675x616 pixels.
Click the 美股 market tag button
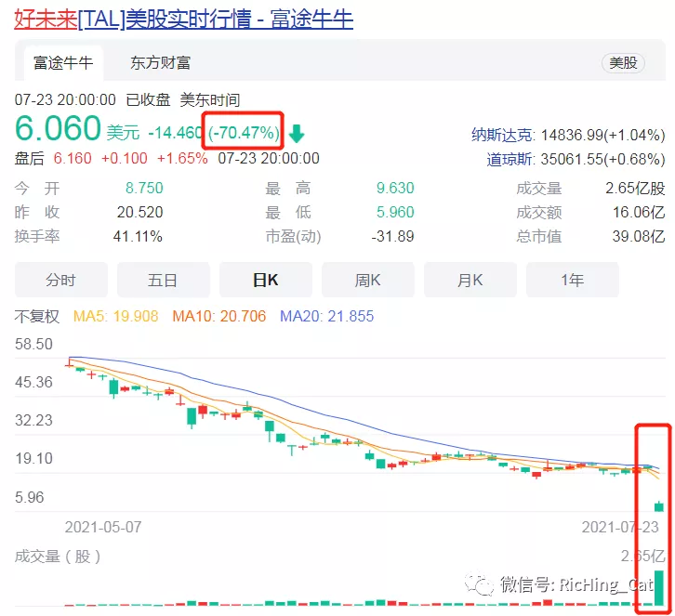click(623, 63)
